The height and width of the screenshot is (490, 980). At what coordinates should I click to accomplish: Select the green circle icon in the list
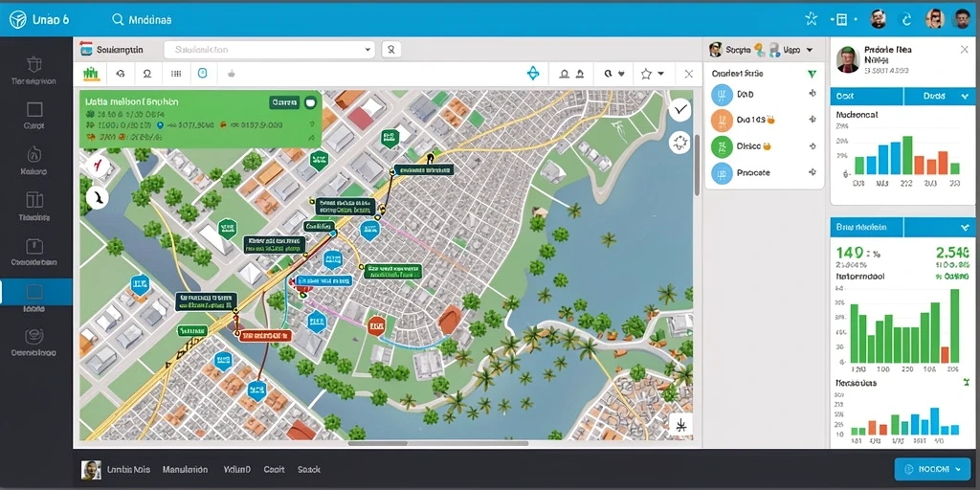(722, 146)
